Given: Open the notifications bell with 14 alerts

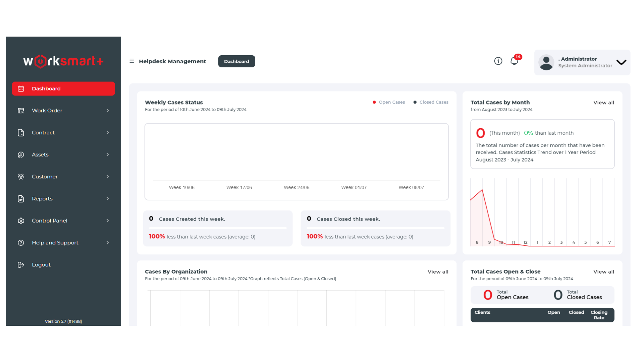Looking at the screenshot, I should (x=514, y=61).
